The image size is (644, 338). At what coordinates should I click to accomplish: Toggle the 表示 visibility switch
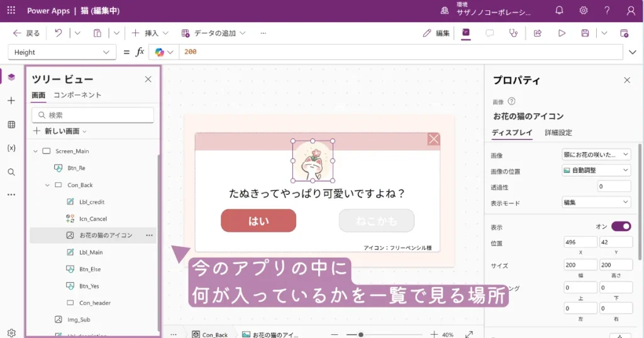coord(621,226)
